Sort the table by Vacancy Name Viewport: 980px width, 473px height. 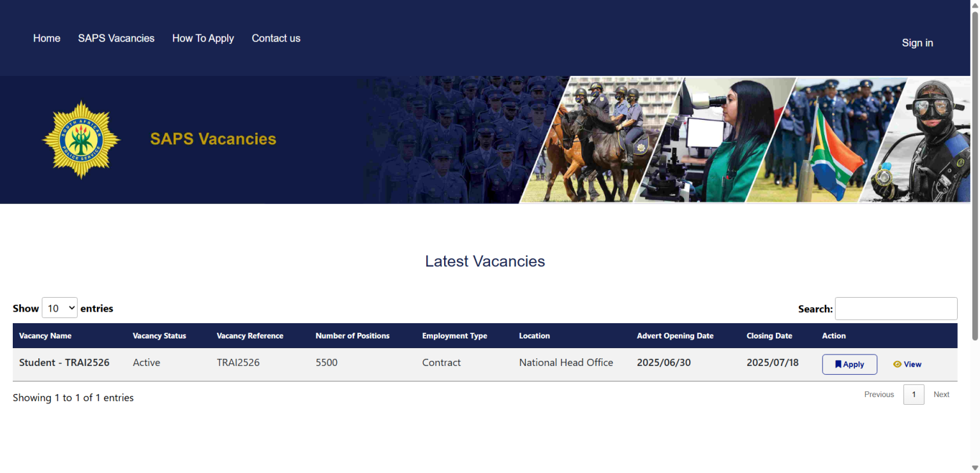pyautogui.click(x=45, y=335)
